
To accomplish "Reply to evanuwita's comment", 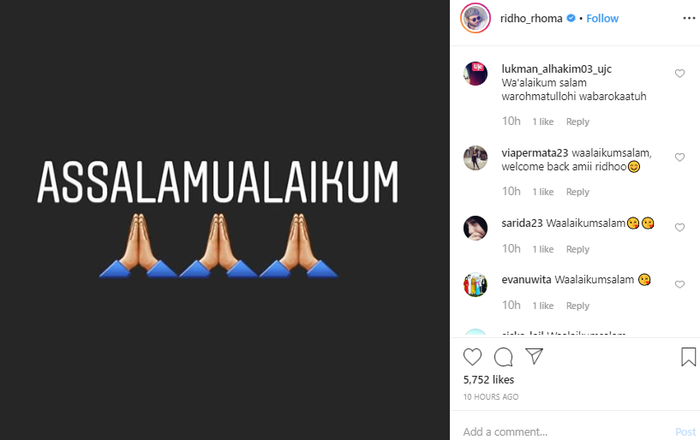I will coord(578,306).
